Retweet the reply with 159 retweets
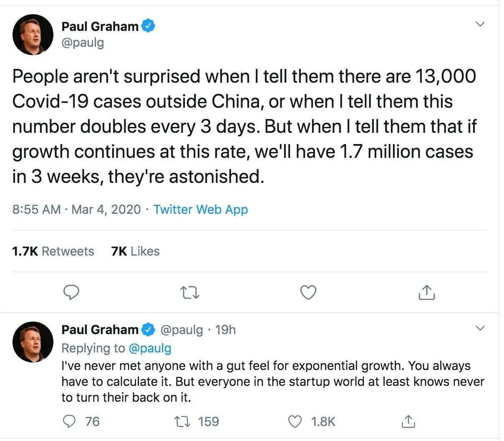Viewport: 504px width, 441px height. (x=183, y=421)
